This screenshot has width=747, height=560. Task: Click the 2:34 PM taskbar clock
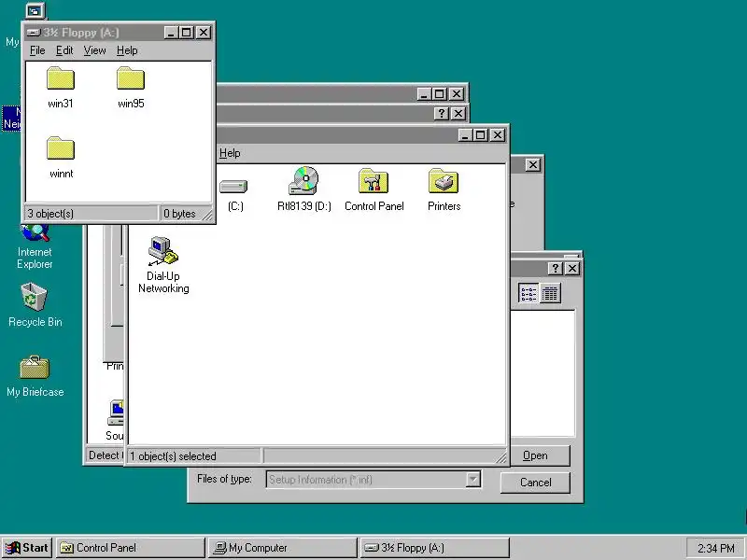715,549
